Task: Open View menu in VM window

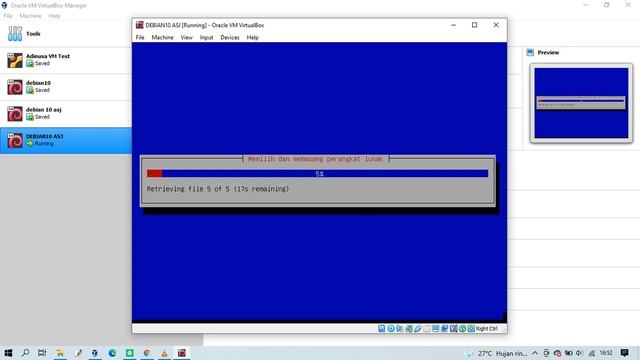Action: tap(187, 37)
